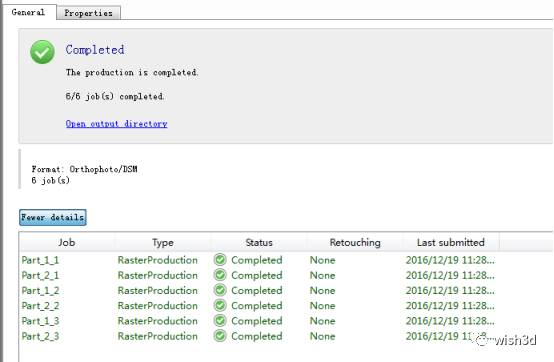Click the status icon for Part_2_1

click(220, 275)
